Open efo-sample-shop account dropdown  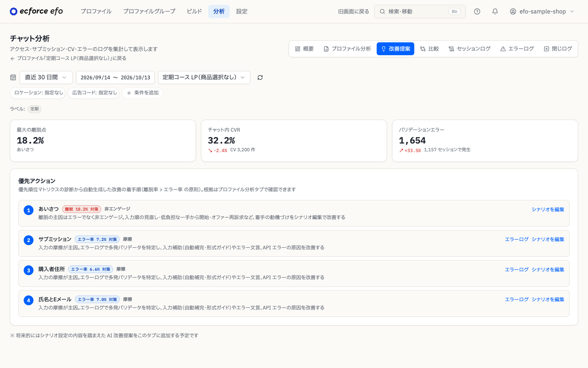542,11
